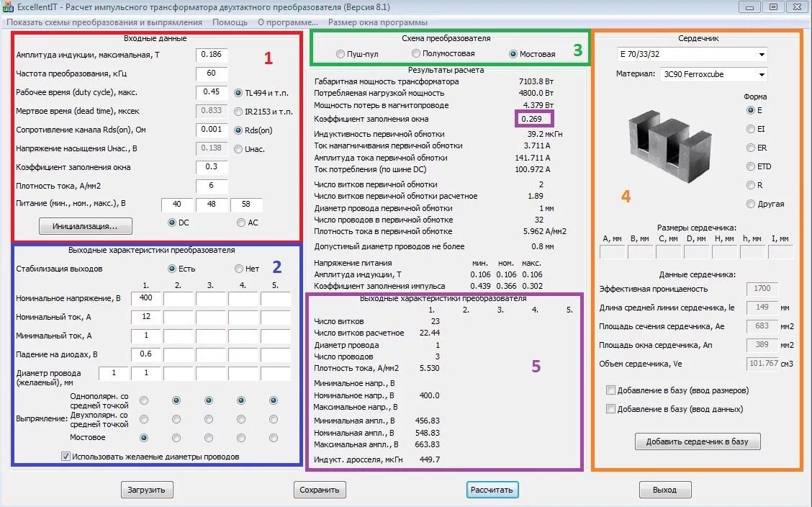
Task: Select core shape ER
Action: 751,148
